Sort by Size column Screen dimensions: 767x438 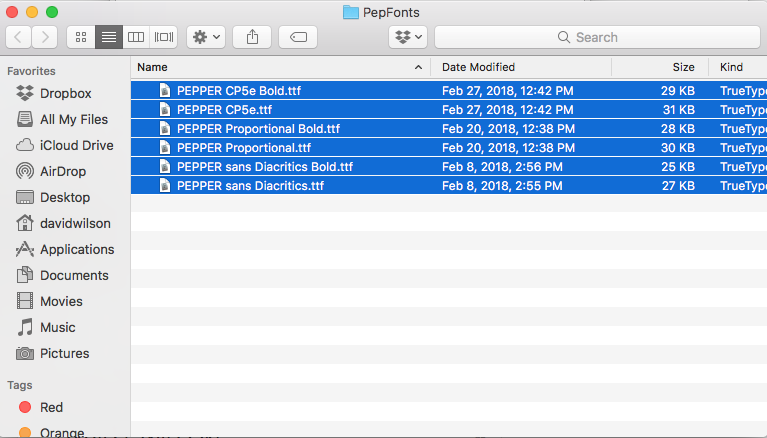point(660,67)
